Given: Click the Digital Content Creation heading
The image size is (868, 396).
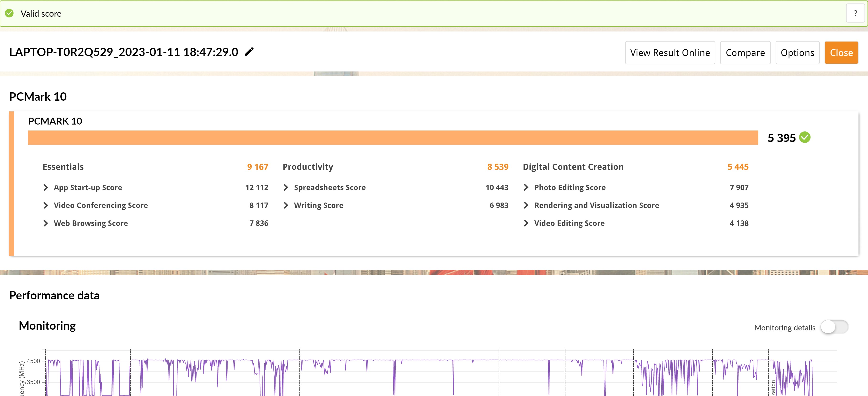Looking at the screenshot, I should [573, 167].
